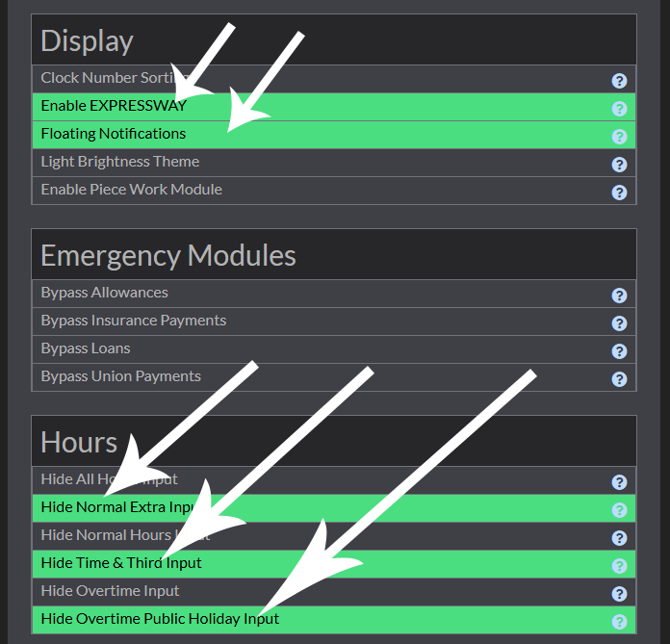View help for Hide Normal Hours Input
The image size is (670, 644).
[619, 538]
